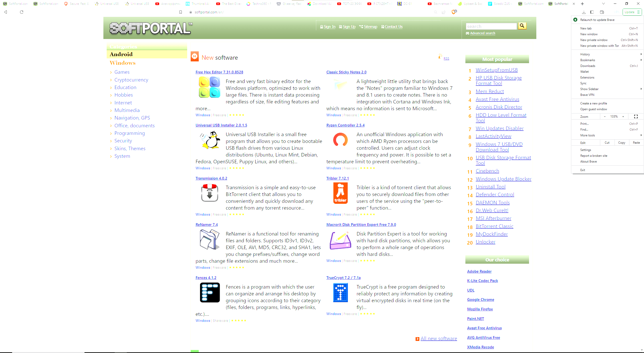Toggle the sidebar panel icon

[592, 12]
